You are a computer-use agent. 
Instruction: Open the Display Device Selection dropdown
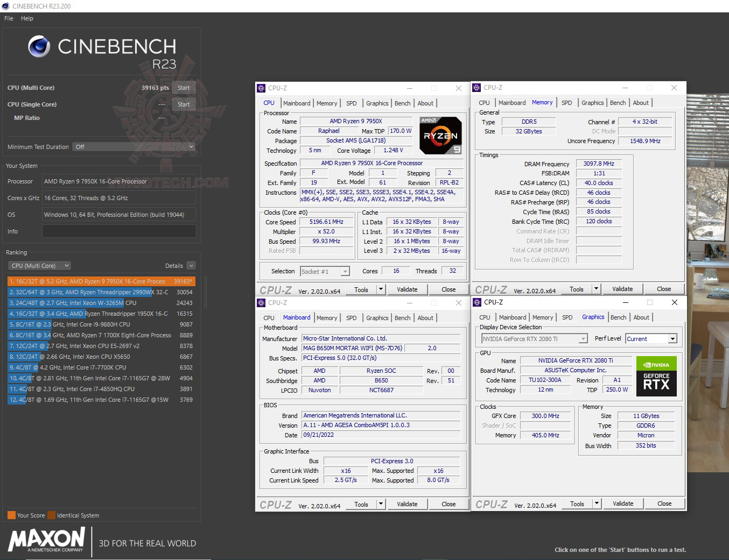[583, 338]
